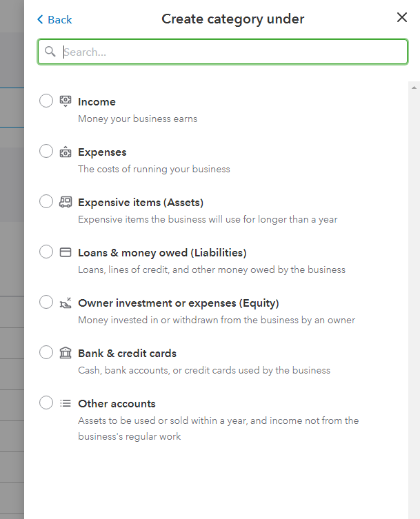
Task: Click the Equity hand icon
Action: (x=66, y=303)
